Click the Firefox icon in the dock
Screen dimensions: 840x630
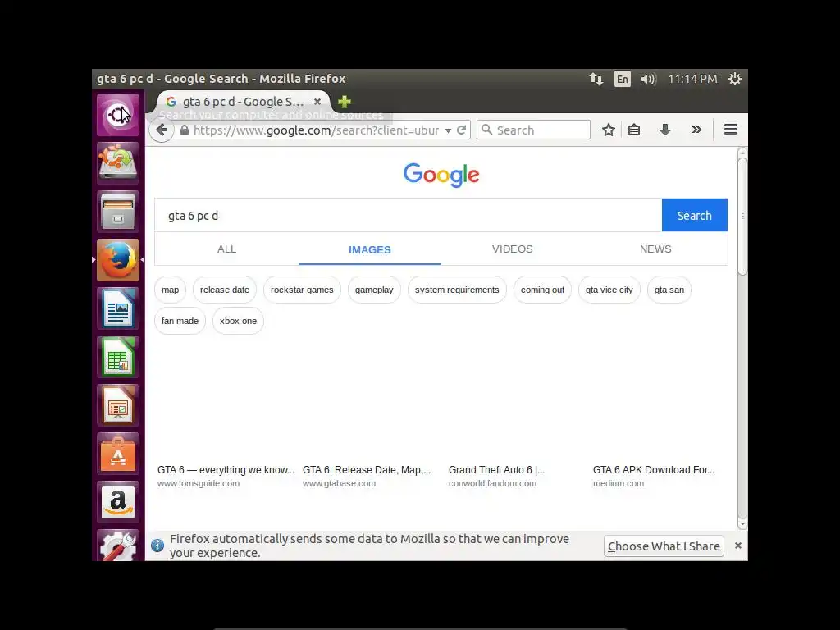tap(118, 260)
